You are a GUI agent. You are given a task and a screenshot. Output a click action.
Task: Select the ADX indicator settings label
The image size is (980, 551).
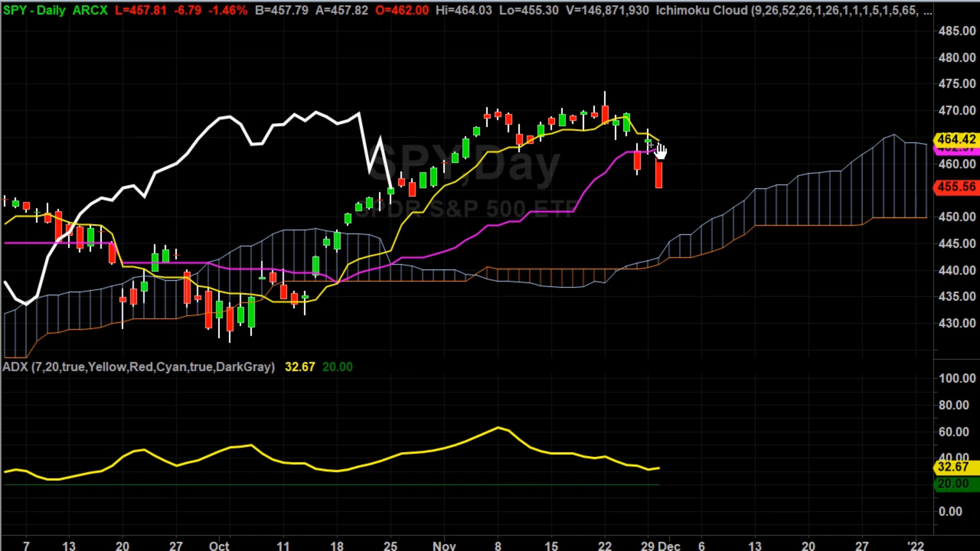coord(139,367)
